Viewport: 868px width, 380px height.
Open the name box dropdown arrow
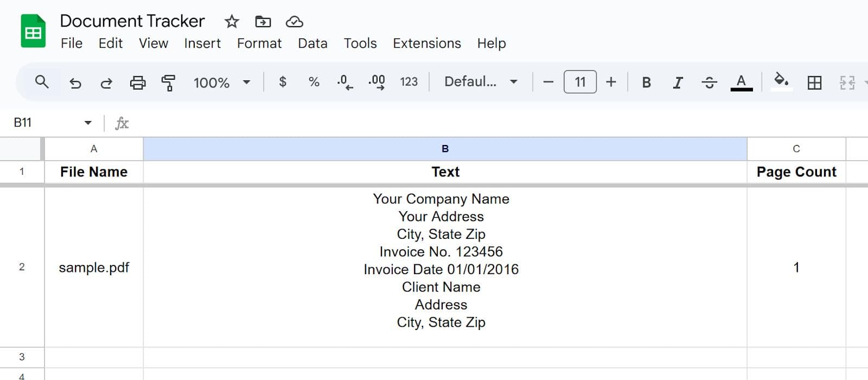(88, 123)
